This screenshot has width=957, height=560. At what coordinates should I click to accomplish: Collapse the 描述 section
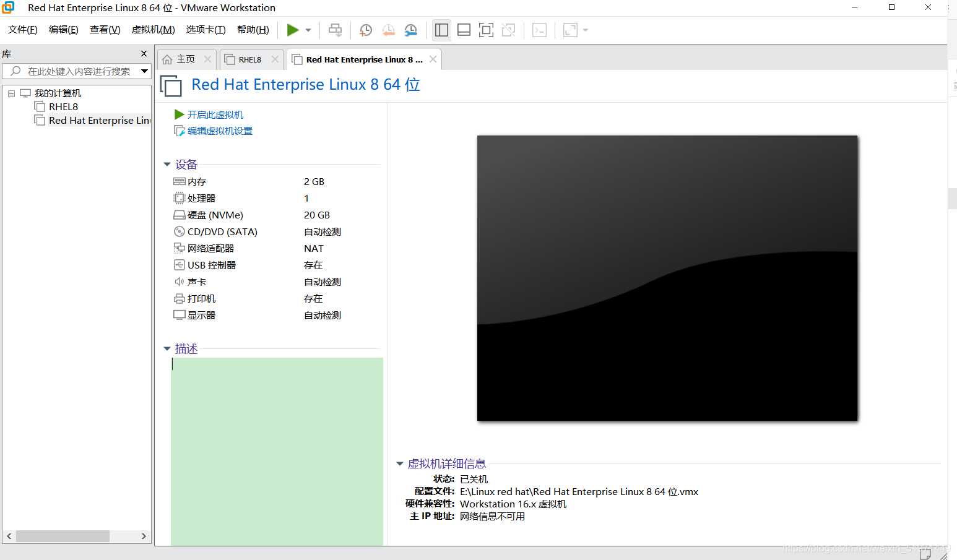[167, 349]
